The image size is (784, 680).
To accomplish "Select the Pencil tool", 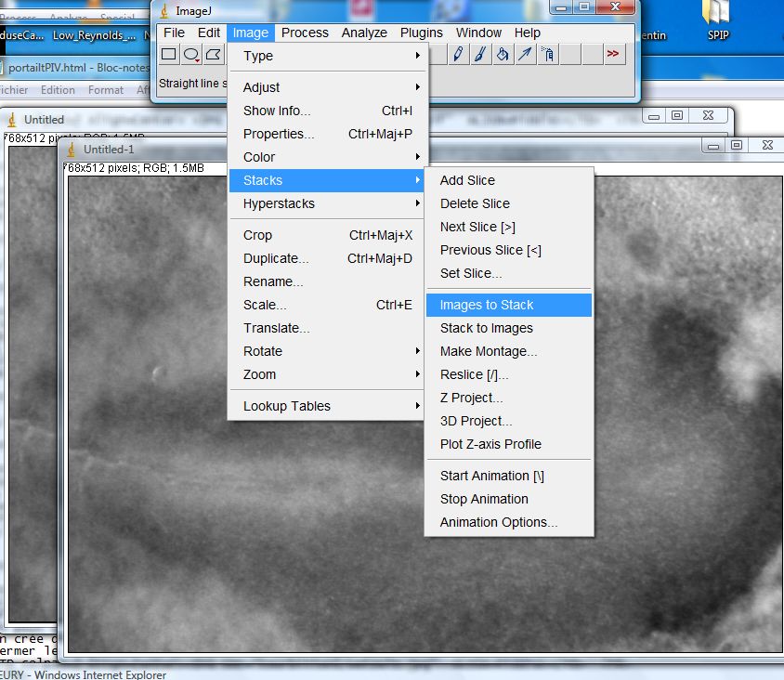I will [457, 55].
